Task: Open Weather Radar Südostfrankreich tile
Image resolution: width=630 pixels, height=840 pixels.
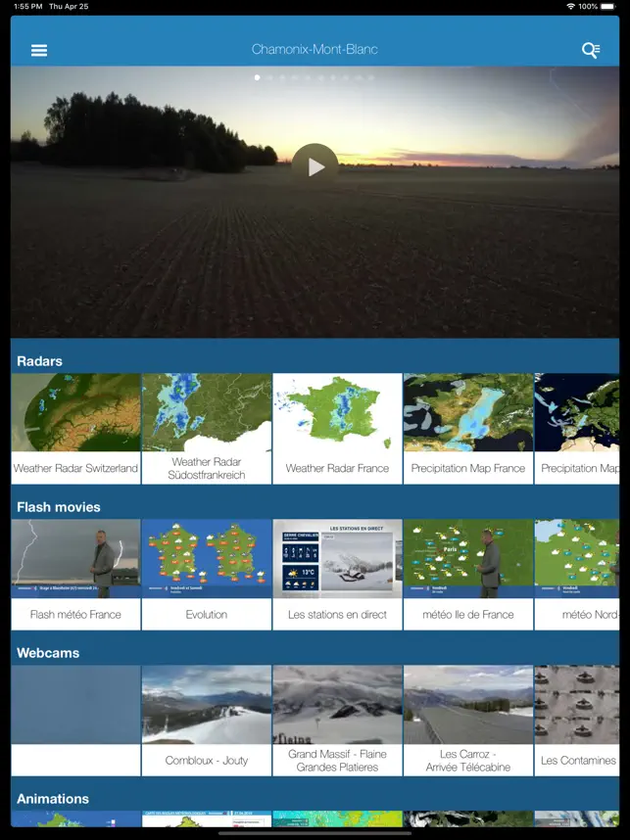Action: pos(207,429)
